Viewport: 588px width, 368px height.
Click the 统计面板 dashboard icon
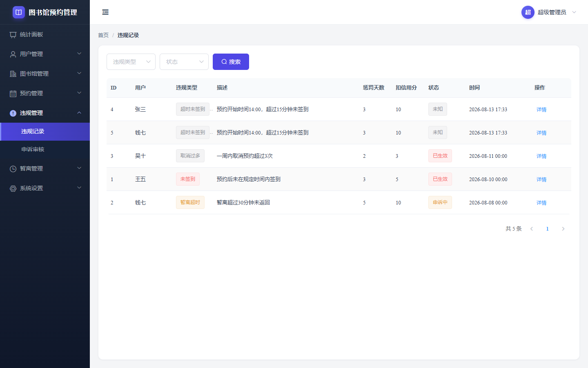[13, 35]
